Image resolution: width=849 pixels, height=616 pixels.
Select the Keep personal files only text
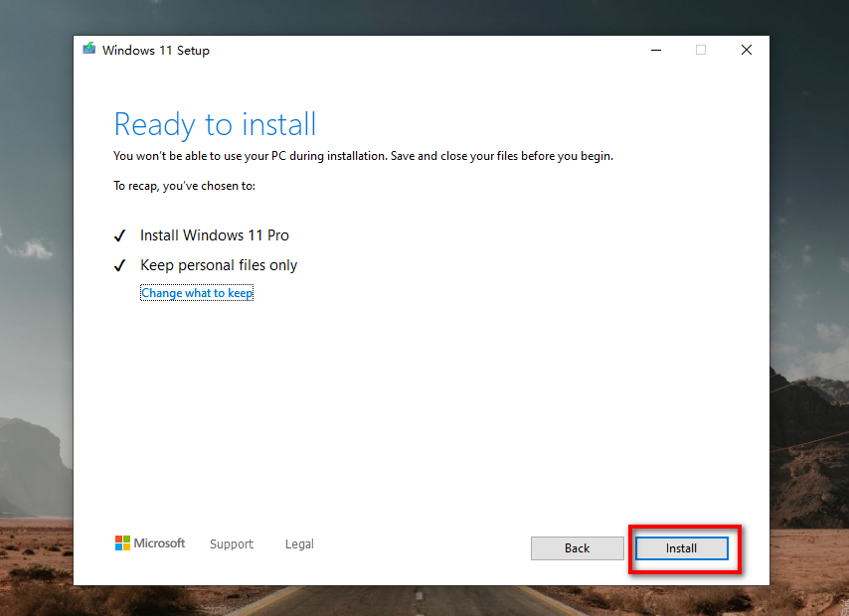coord(219,265)
